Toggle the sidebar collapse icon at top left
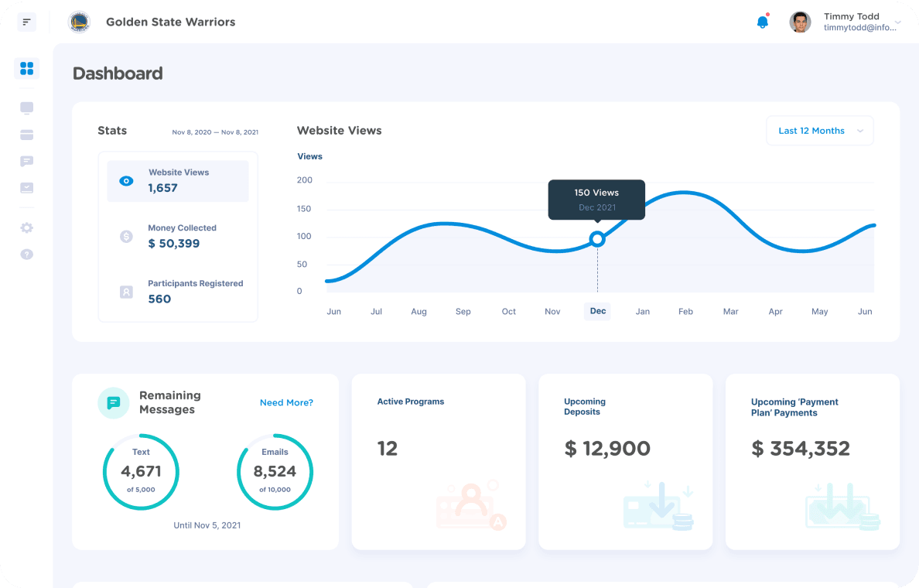919x588 pixels. 26,22
